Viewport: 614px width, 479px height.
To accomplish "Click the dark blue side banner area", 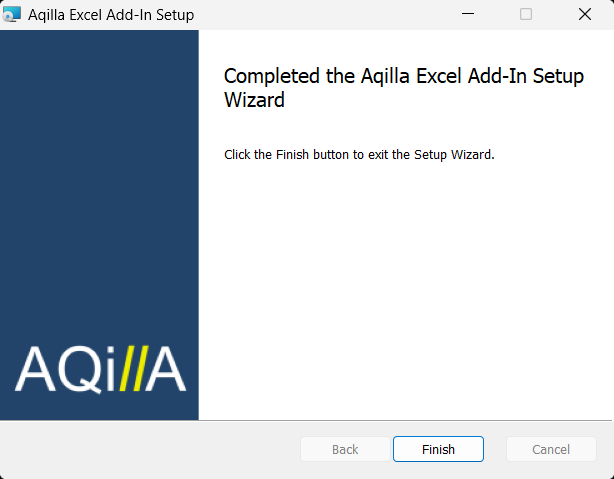I will click(99, 180).
